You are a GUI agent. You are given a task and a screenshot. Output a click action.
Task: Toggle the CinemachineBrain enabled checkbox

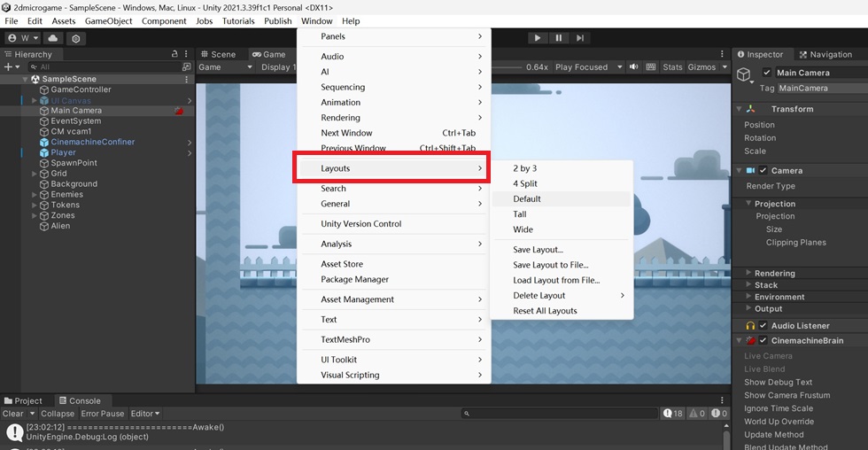(x=763, y=340)
